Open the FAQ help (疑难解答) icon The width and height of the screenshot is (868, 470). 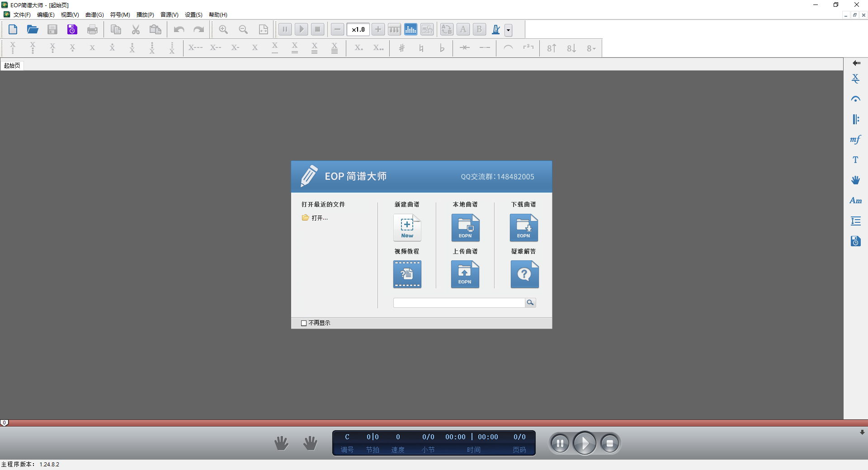point(524,274)
